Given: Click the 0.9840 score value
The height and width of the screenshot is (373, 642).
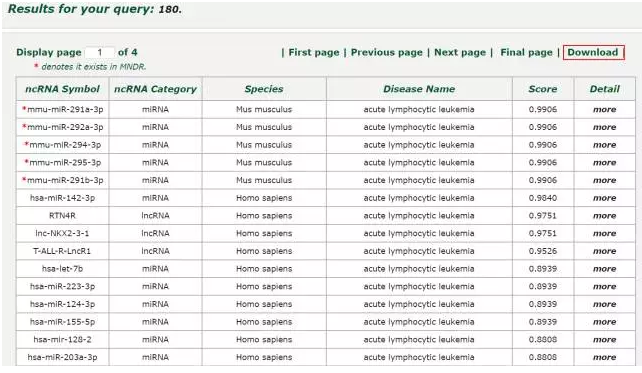Looking at the screenshot, I should pos(543,198).
